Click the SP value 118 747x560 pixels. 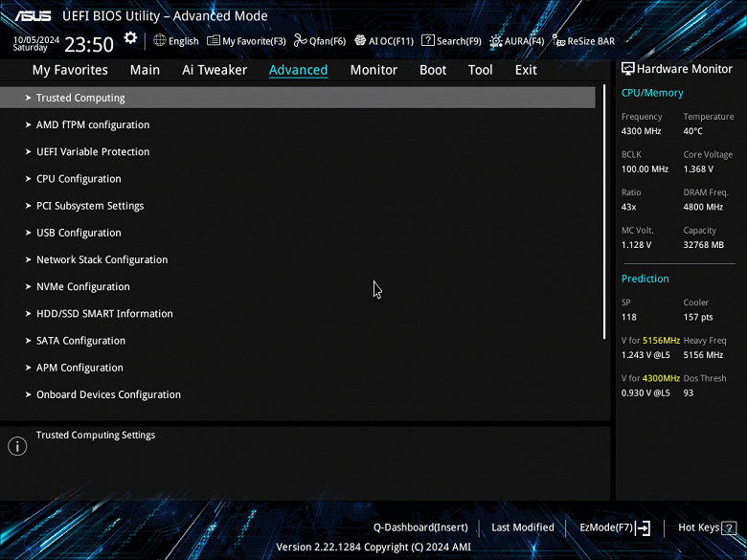click(x=629, y=317)
